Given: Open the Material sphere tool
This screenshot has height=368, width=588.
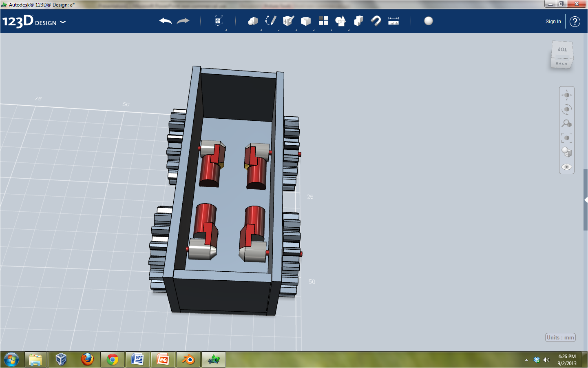Looking at the screenshot, I should (x=429, y=21).
